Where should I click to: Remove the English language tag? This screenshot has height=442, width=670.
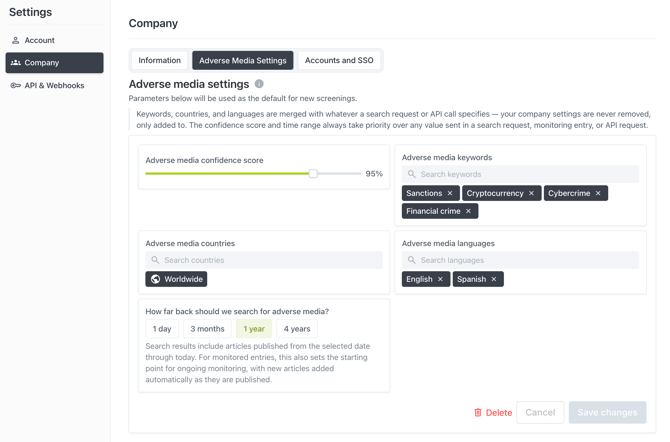[x=440, y=279]
